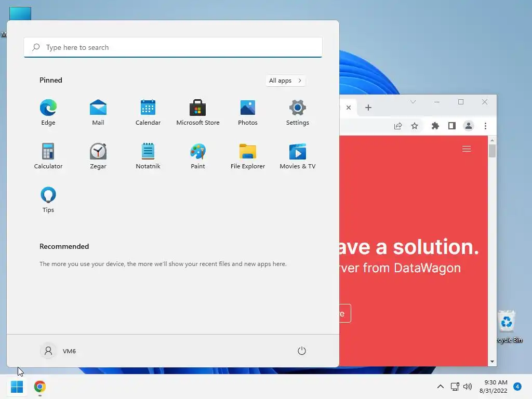532x399 pixels.
Task: Open the Chrome profile avatar
Action: tap(469, 126)
